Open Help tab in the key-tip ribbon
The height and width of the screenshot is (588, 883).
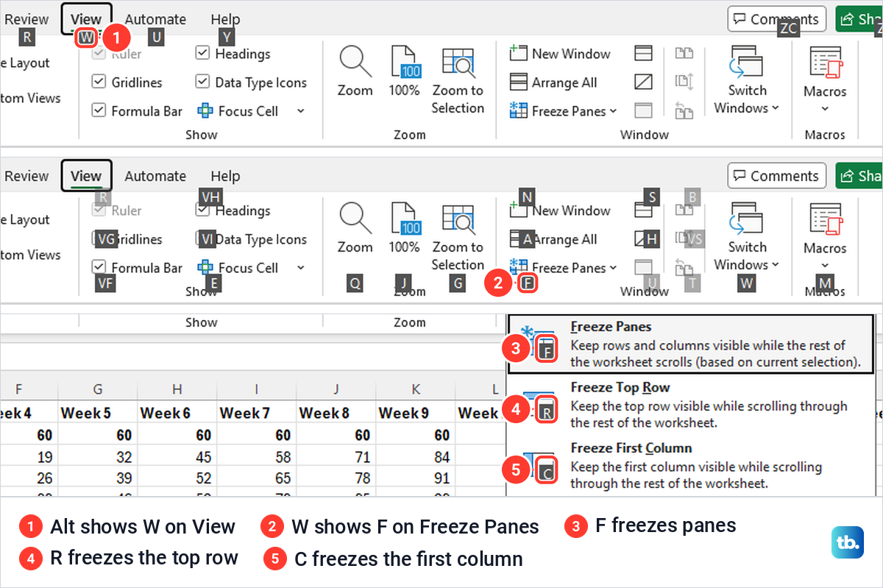[225, 176]
